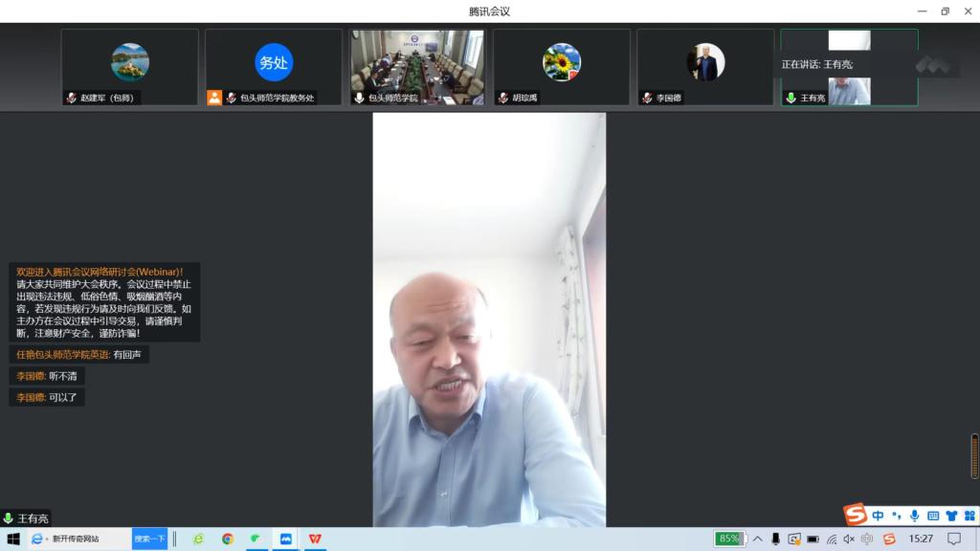The width and height of the screenshot is (980, 551).
Task: Open the Sogou skin shirt icon
Action: (951, 516)
